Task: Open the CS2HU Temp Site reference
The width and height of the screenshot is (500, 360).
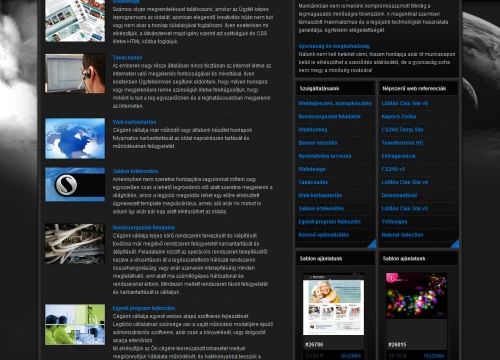Action: pyautogui.click(x=402, y=130)
